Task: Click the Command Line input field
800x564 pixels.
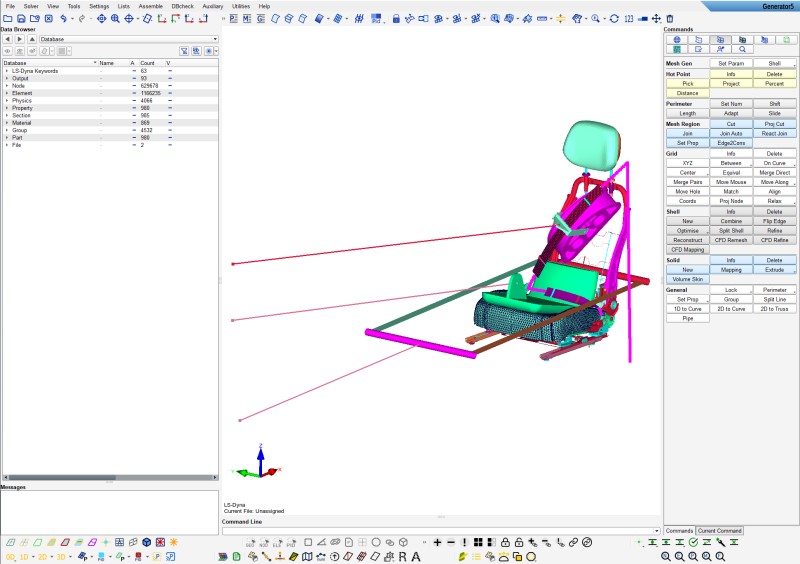Action: (x=440, y=530)
